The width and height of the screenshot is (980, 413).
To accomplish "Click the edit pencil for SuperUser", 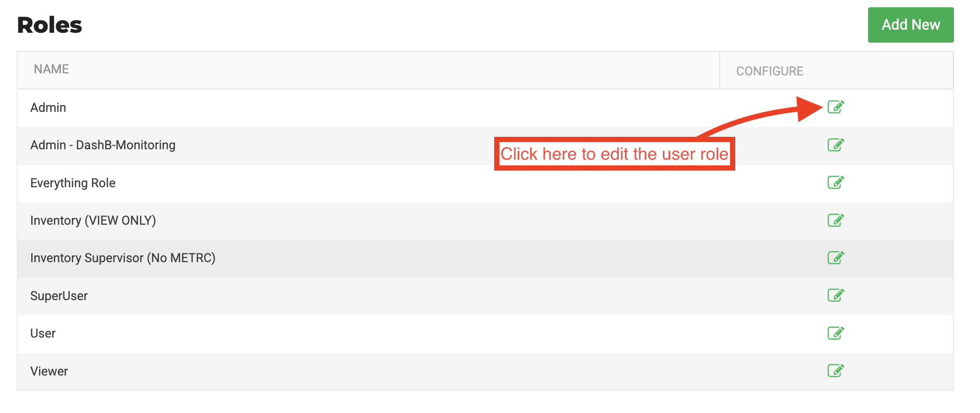I will [x=835, y=295].
